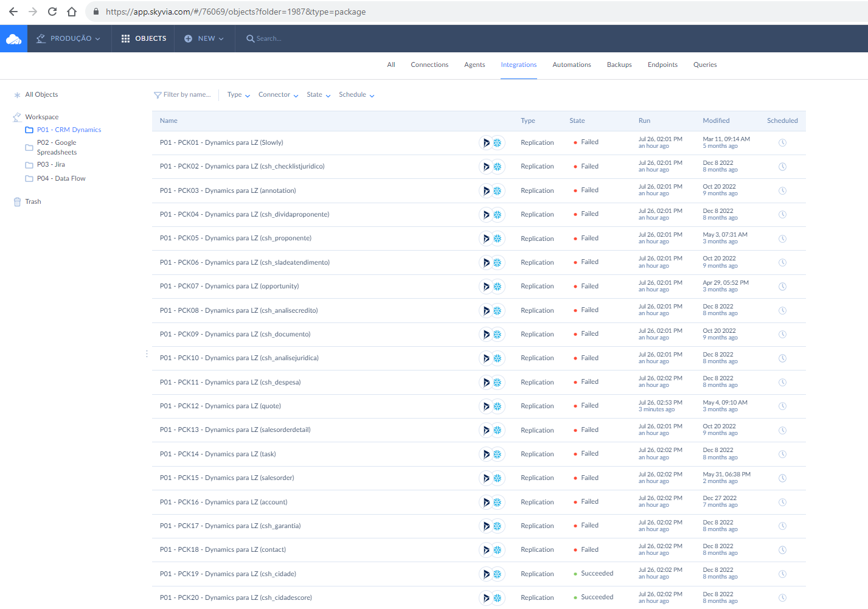This screenshot has height=609, width=868.
Task: Click the State column header
Action: 577,121
